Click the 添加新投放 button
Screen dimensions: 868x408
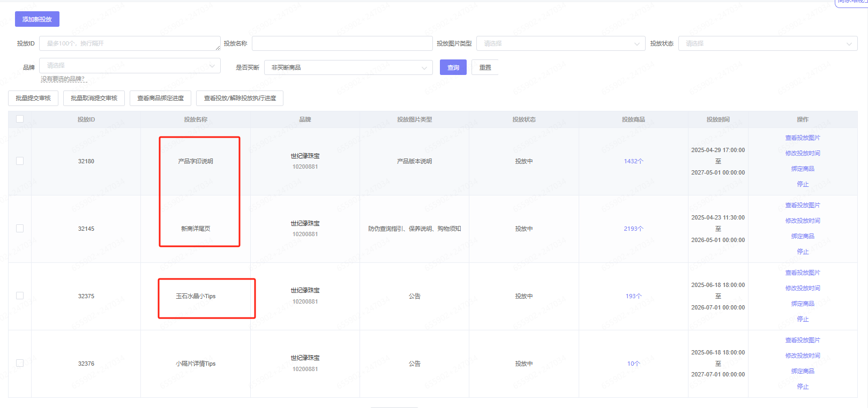tap(37, 19)
